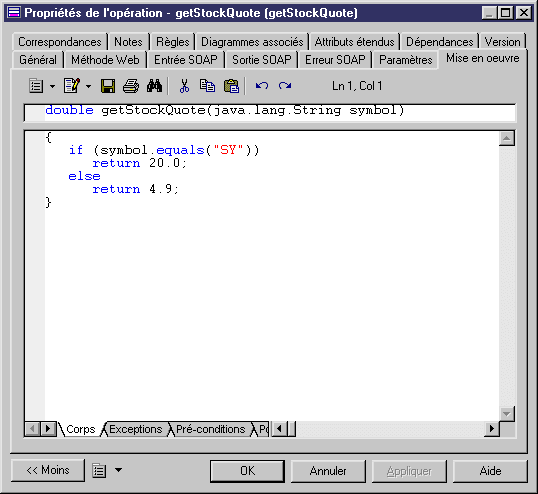Expand properties menu dropdown beside Moins
538x494 pixels.
point(118,470)
